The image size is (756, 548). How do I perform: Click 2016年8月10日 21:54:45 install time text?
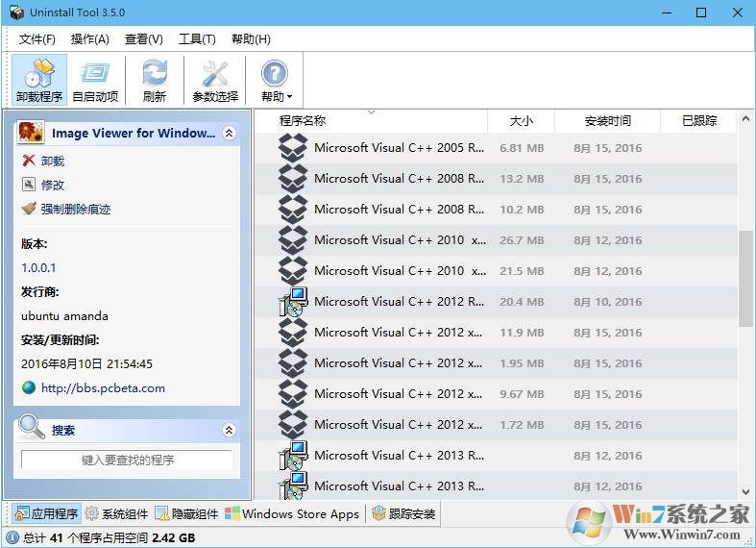coord(86,363)
